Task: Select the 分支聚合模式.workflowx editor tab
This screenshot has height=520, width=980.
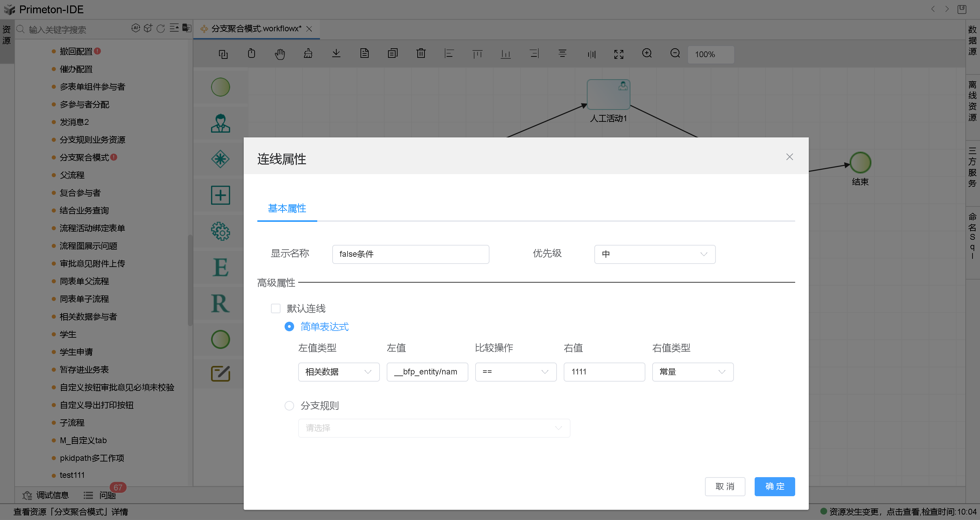Action: click(256, 29)
